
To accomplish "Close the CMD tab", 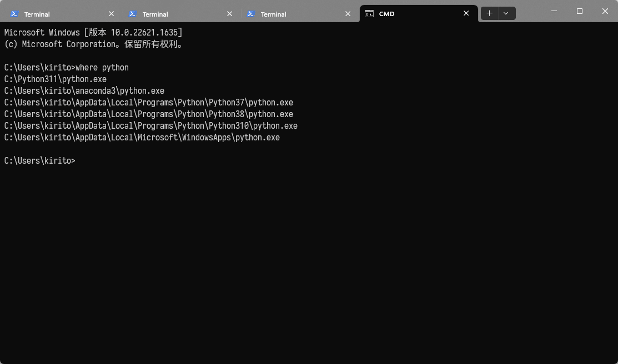I will 466,14.
